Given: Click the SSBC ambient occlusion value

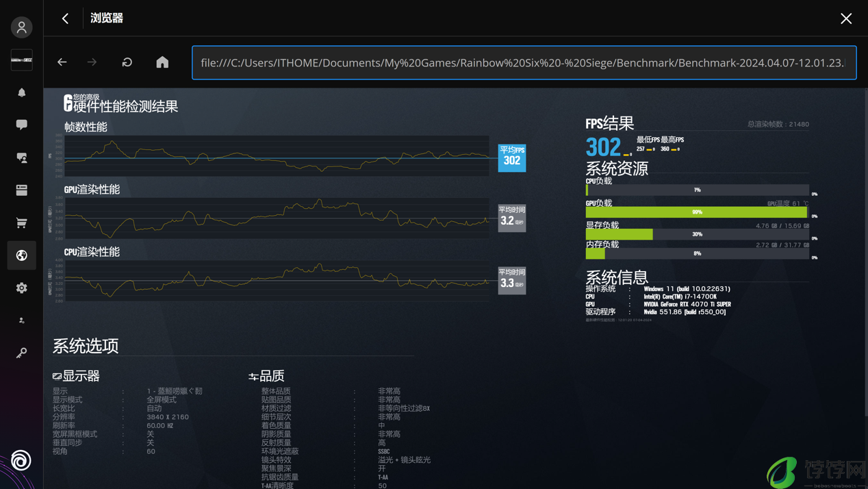Looking at the screenshot, I should pos(384,451).
